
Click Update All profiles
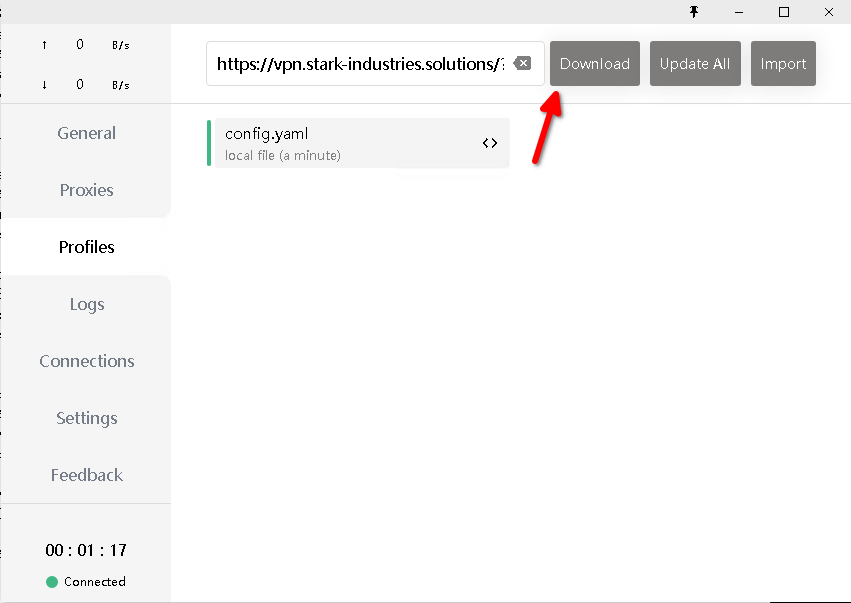[695, 64]
